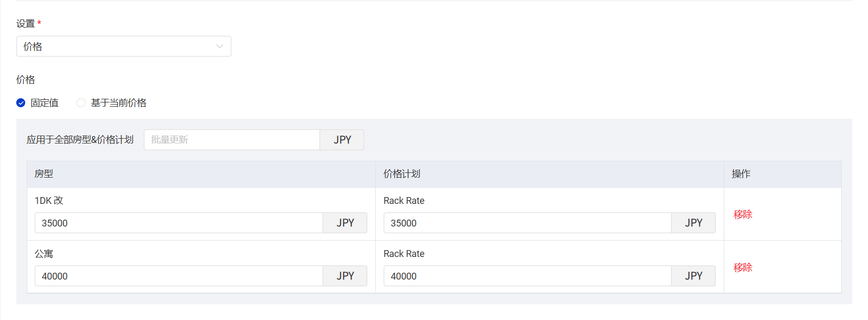Remove the 1DK 改 row via 移除
The image size is (868, 320).
coord(743,214)
